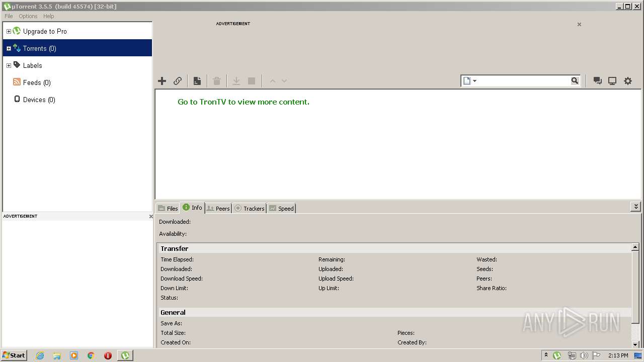Click the Feeds RSS icon
Image resolution: width=644 pixels, height=362 pixels.
click(x=17, y=82)
